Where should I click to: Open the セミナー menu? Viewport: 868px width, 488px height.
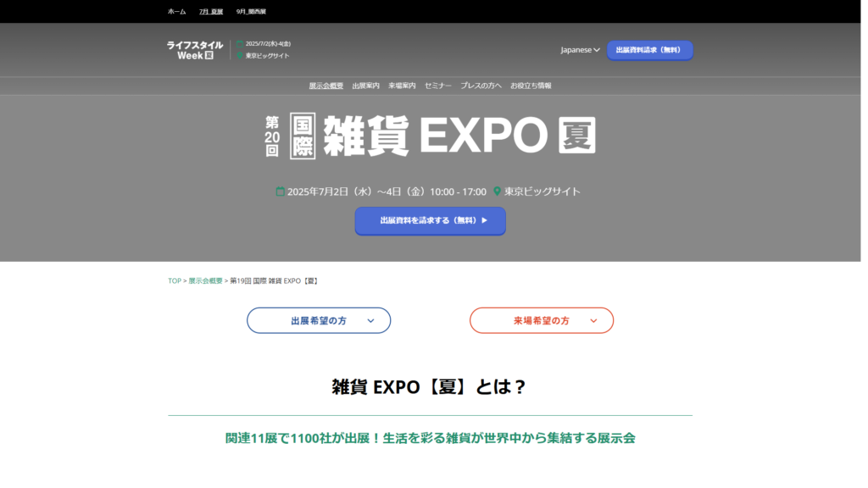click(438, 86)
